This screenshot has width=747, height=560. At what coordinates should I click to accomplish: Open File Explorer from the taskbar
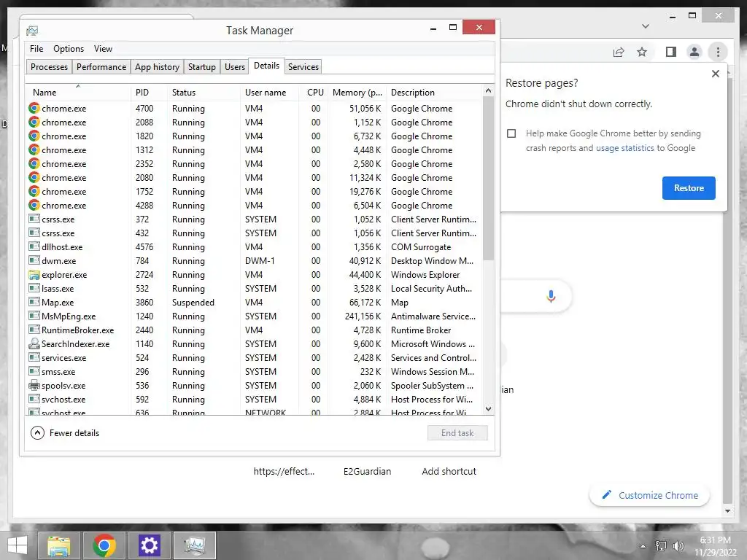(x=58, y=545)
